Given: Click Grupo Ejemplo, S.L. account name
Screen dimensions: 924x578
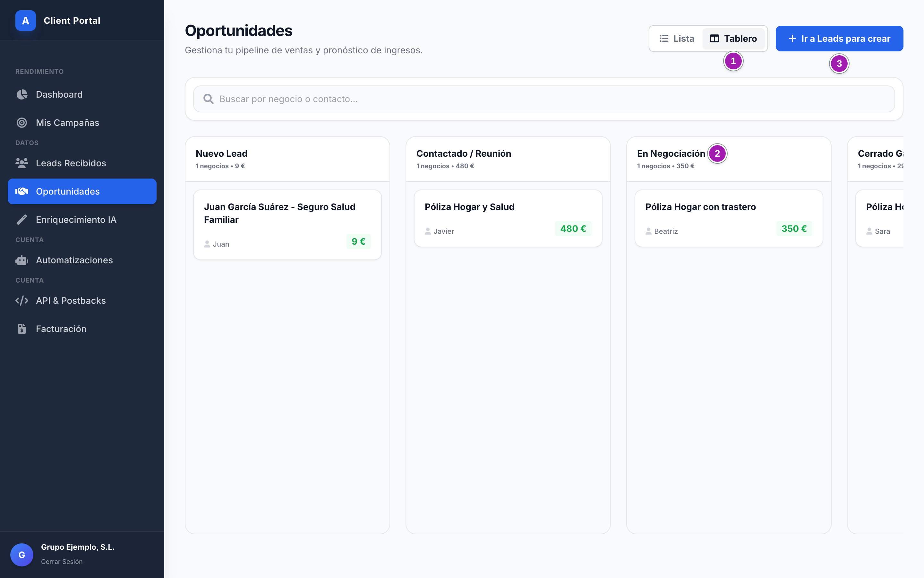Looking at the screenshot, I should coord(78,547).
